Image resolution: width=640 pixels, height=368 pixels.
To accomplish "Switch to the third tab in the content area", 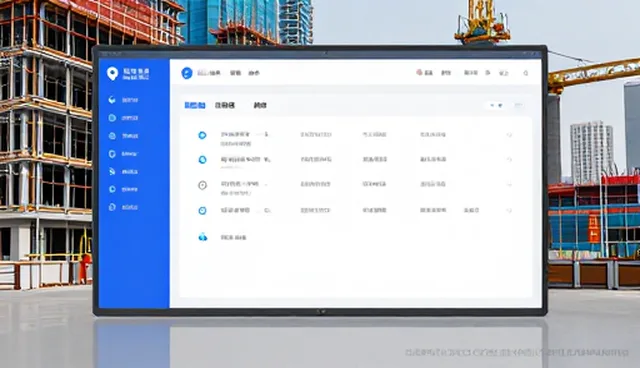I will [260, 105].
